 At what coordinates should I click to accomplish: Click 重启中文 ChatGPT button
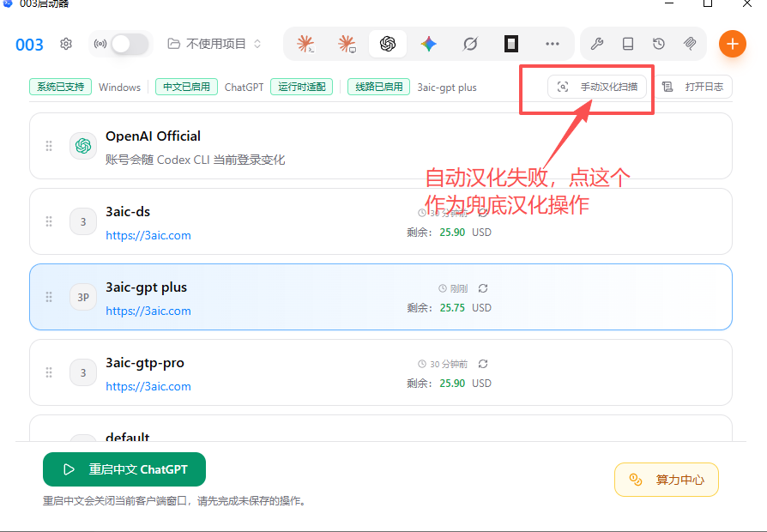[124, 469]
